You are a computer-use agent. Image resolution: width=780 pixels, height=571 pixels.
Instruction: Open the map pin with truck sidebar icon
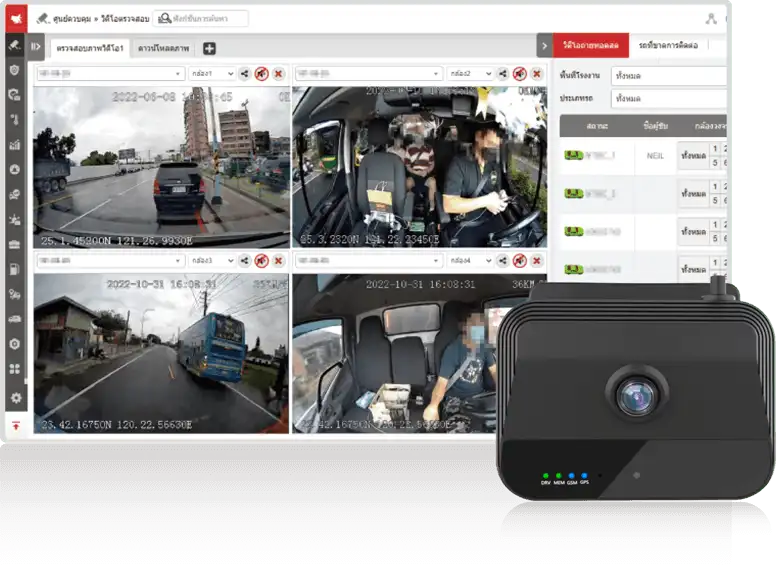click(x=15, y=294)
